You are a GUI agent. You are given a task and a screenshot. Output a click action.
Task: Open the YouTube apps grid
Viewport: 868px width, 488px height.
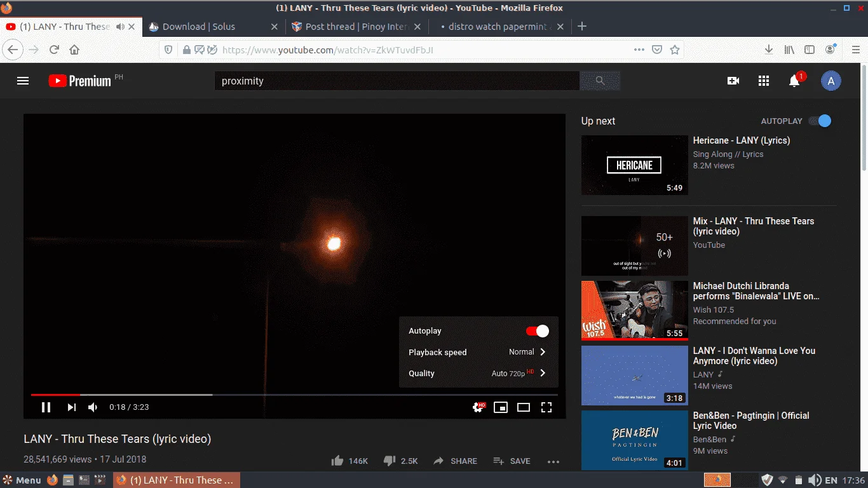click(x=764, y=81)
